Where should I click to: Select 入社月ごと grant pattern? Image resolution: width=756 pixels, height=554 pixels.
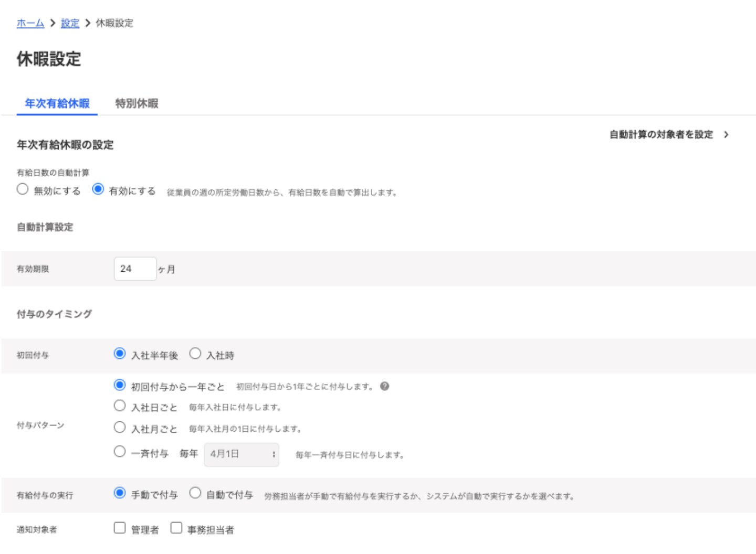pos(120,427)
